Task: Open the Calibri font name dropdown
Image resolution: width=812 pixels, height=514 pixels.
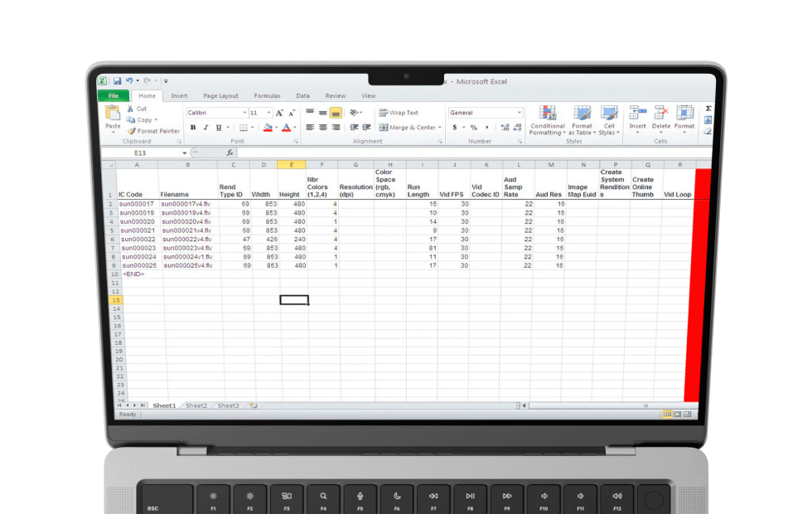Action: point(244,113)
